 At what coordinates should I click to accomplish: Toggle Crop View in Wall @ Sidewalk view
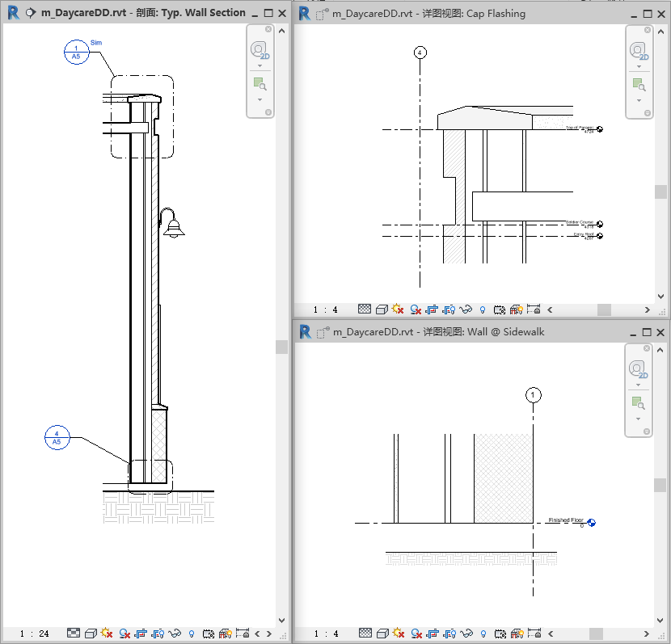point(433,633)
